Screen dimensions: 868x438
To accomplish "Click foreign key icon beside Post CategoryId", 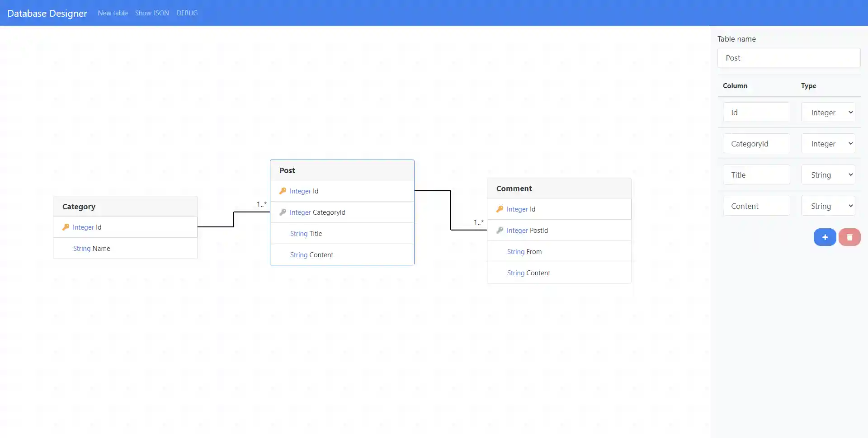I will point(283,212).
